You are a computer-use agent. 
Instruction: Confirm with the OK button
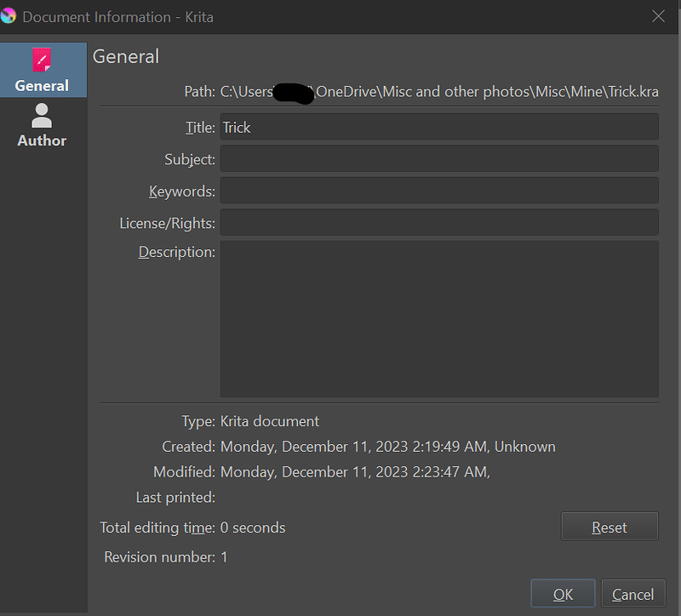point(563,593)
